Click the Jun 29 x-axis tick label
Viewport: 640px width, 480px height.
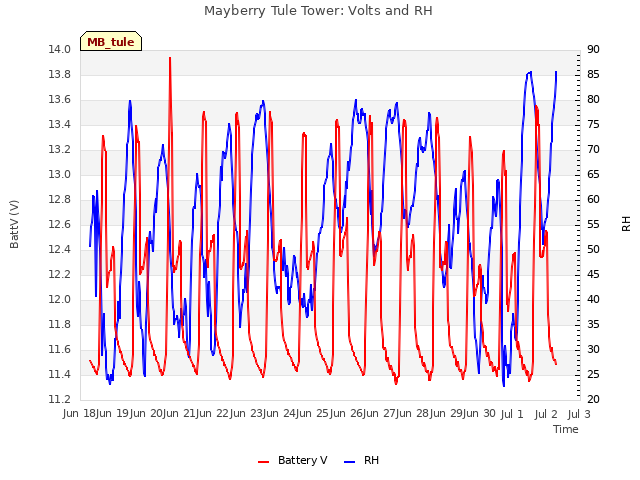449,413
